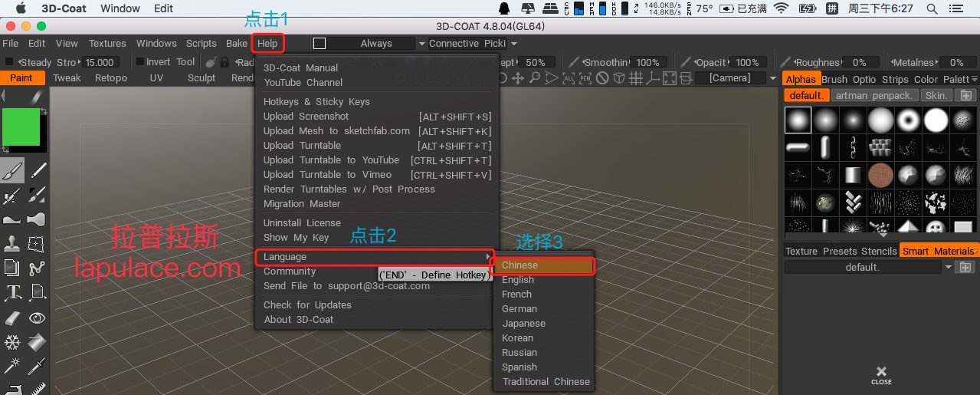
Task: Open the artman penpack alpha folder
Action: click(874, 96)
